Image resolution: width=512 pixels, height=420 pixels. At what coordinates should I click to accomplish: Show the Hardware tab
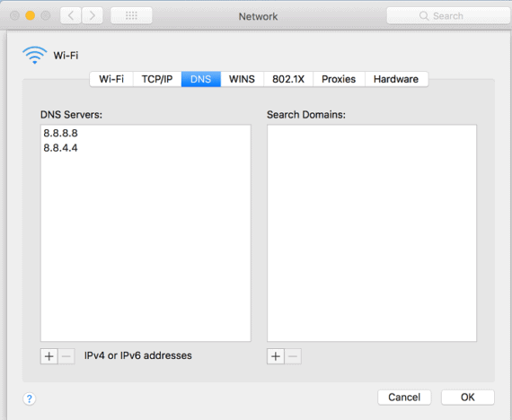pyautogui.click(x=396, y=79)
